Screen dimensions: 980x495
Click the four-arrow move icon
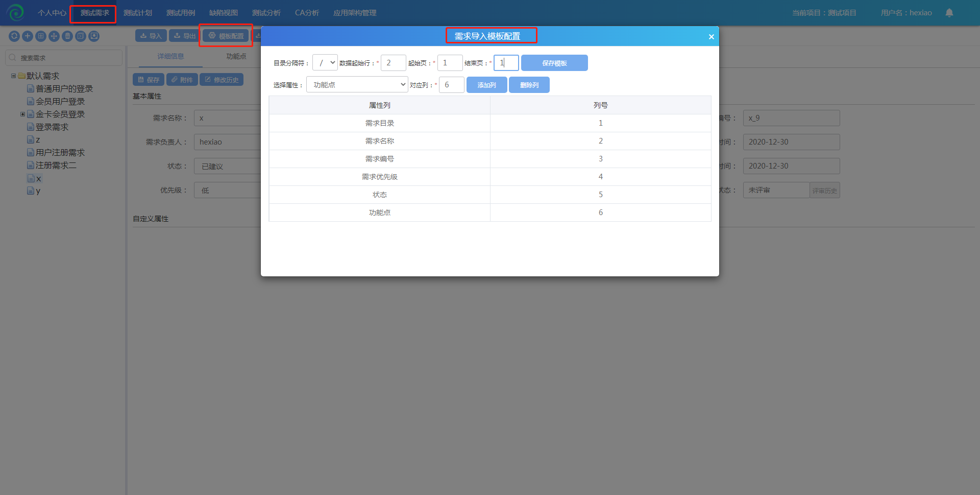tap(54, 36)
